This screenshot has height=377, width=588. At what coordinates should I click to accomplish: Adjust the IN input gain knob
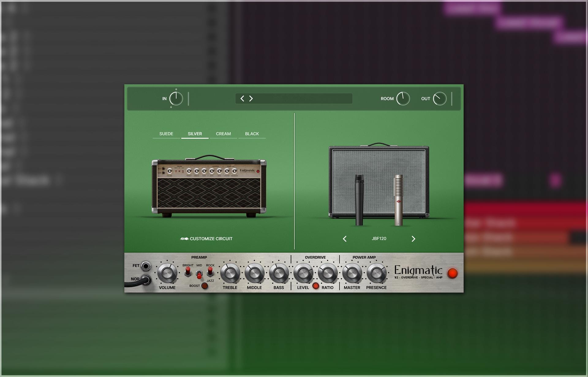[x=176, y=99]
